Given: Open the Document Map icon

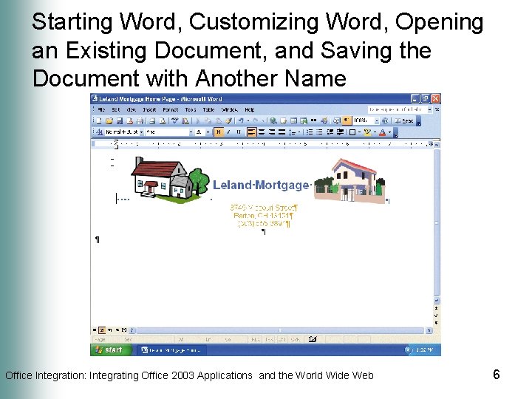Looking at the screenshot, I should 337,120.
